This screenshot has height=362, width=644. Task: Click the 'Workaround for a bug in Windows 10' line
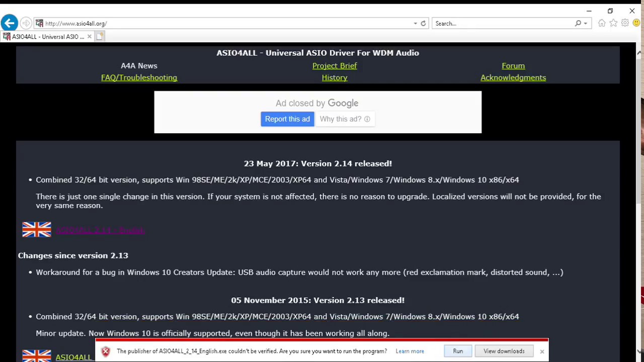[x=299, y=273]
